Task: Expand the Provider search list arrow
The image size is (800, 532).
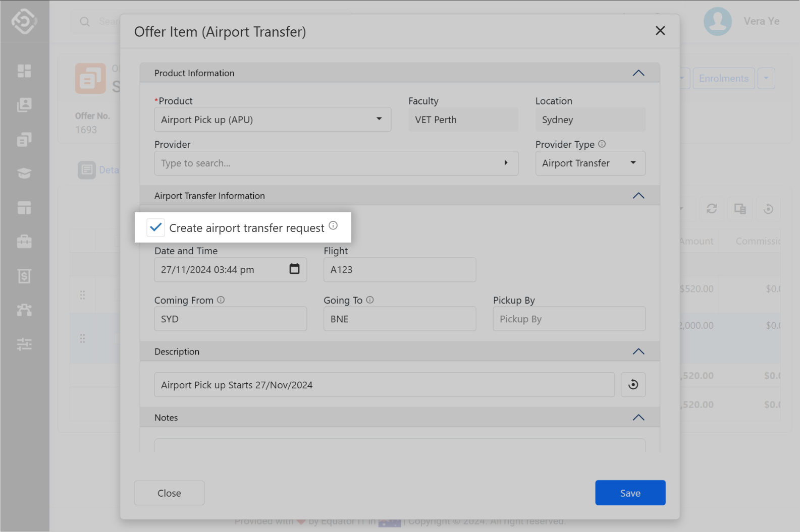Action: [x=506, y=163]
